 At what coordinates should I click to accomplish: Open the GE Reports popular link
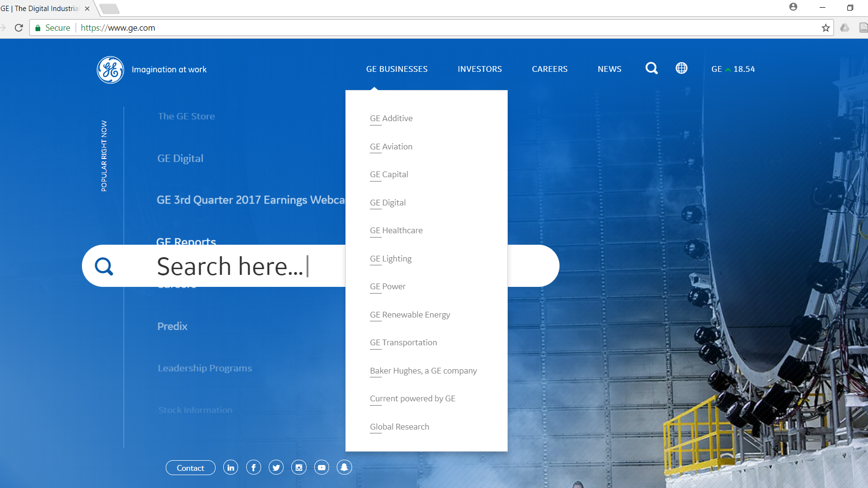[186, 241]
